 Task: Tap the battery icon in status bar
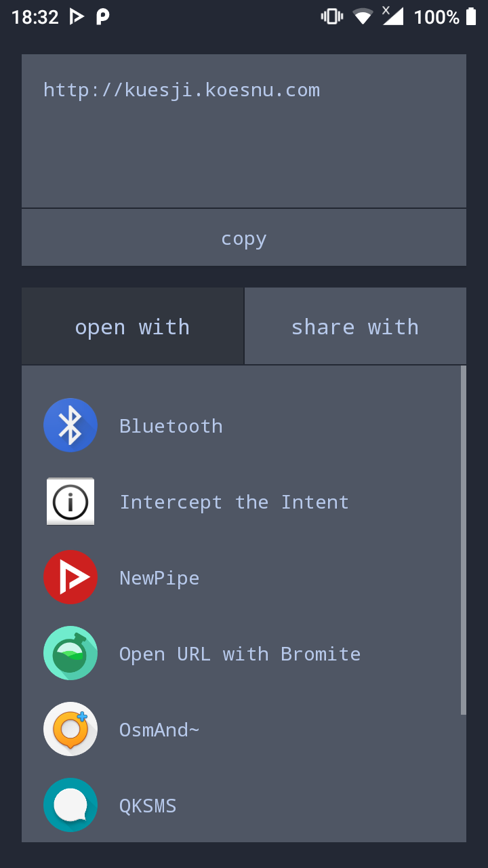point(471,17)
